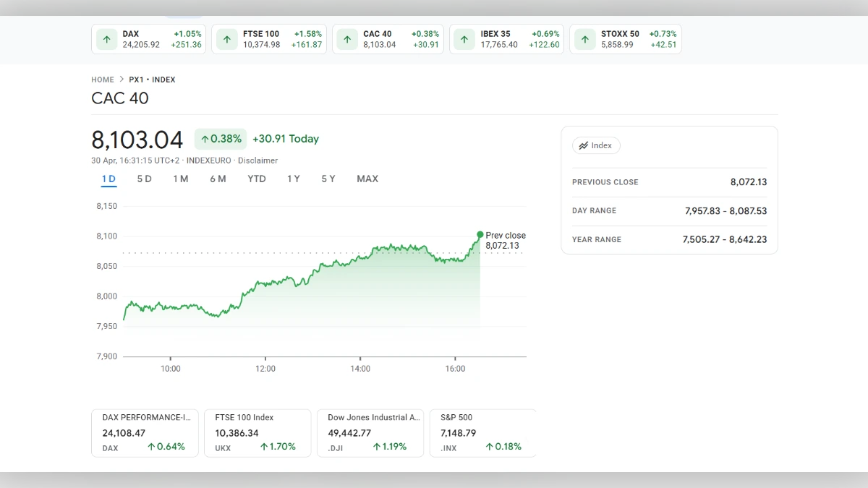Image resolution: width=868 pixels, height=488 pixels.
Task: Click the Prev close marker on the chart
Action: pos(479,235)
